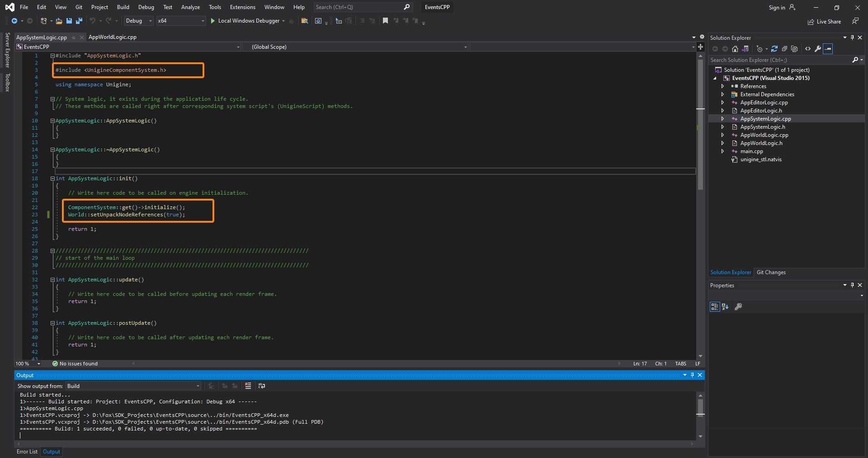Image resolution: width=868 pixels, height=458 pixels.
Task: Toggle the pin on the Output window
Action: [x=692, y=375]
